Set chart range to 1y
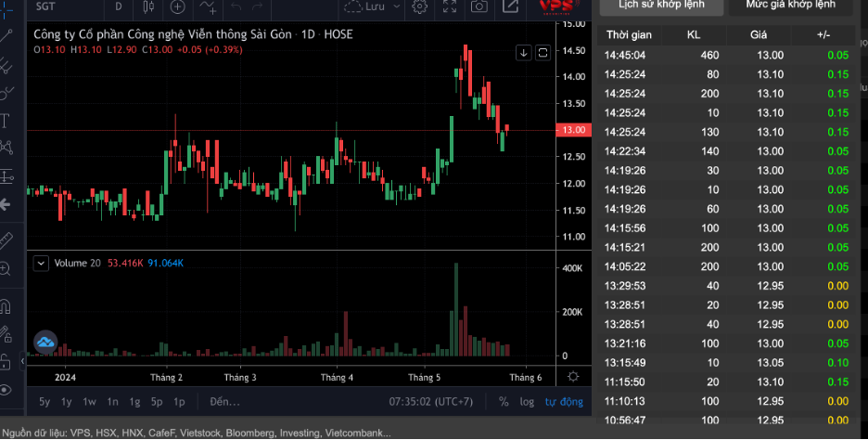Screen dimensions: 868x440 (67, 402)
